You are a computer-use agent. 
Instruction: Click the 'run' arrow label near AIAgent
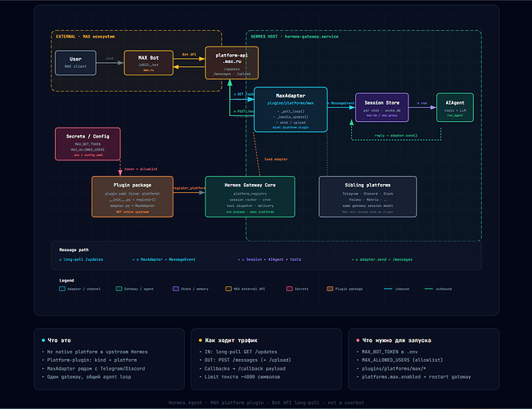422,103
